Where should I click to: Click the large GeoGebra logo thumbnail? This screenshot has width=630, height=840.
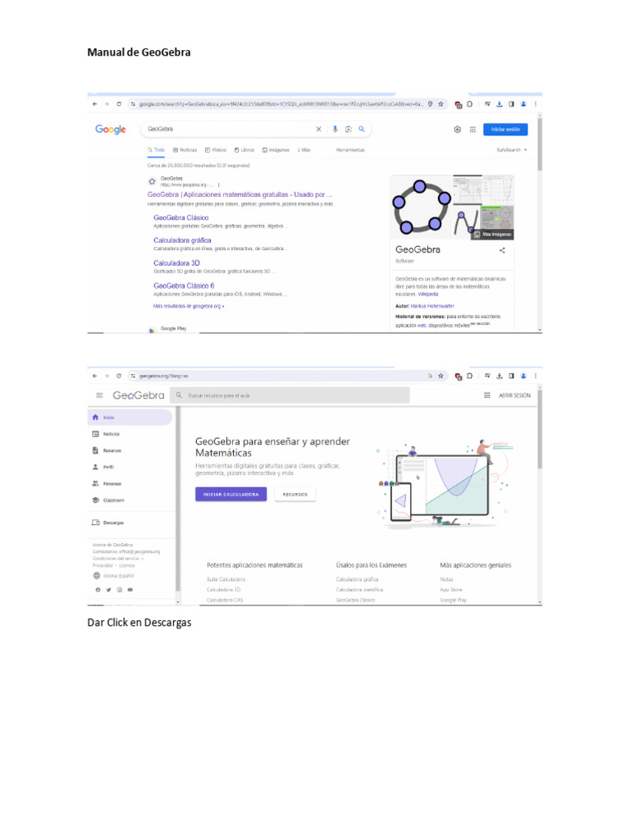pyautogui.click(x=422, y=208)
